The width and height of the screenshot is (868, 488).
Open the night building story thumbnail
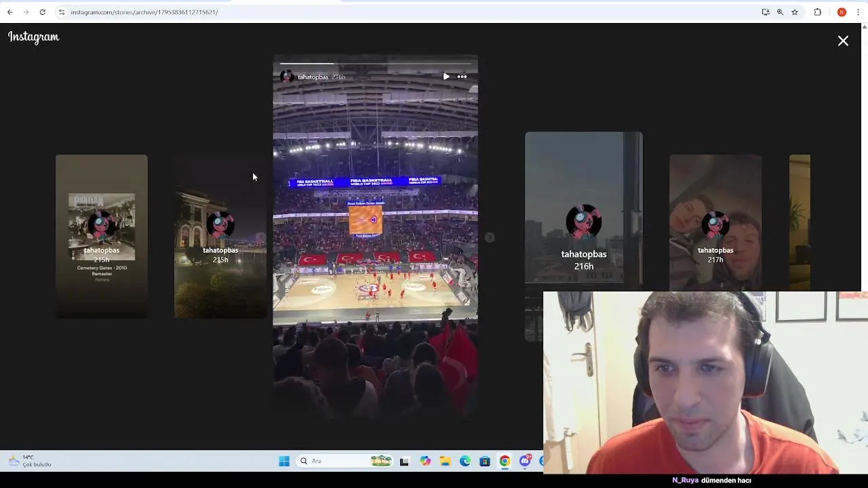220,236
